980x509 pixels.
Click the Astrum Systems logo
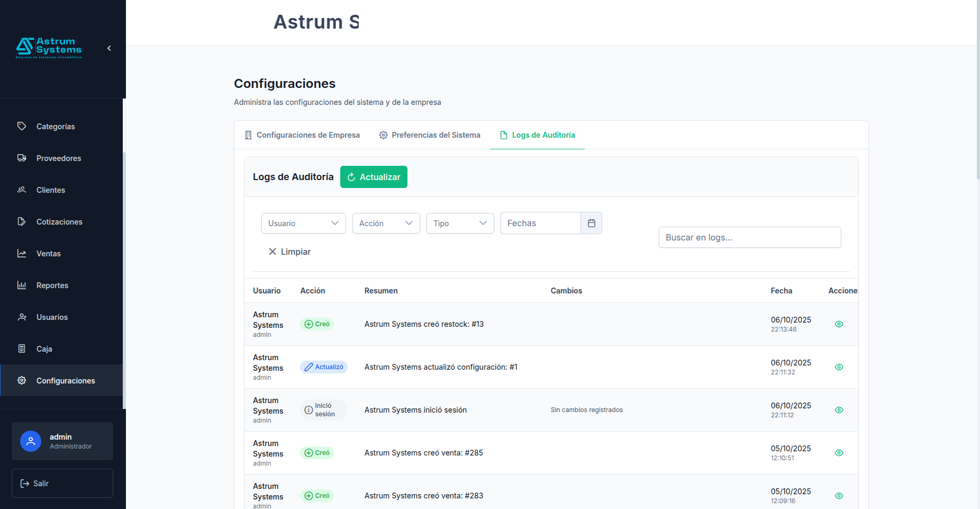pyautogui.click(x=49, y=48)
